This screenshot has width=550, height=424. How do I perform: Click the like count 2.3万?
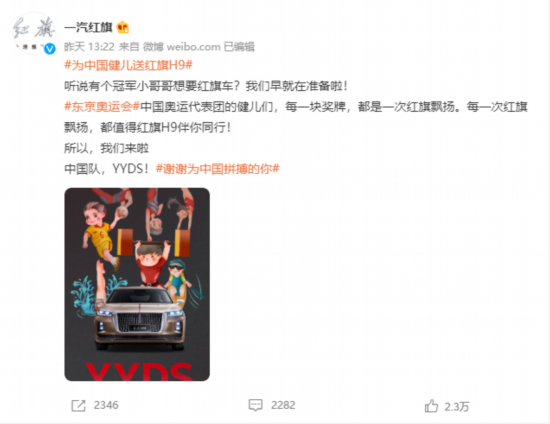pyautogui.click(x=457, y=406)
